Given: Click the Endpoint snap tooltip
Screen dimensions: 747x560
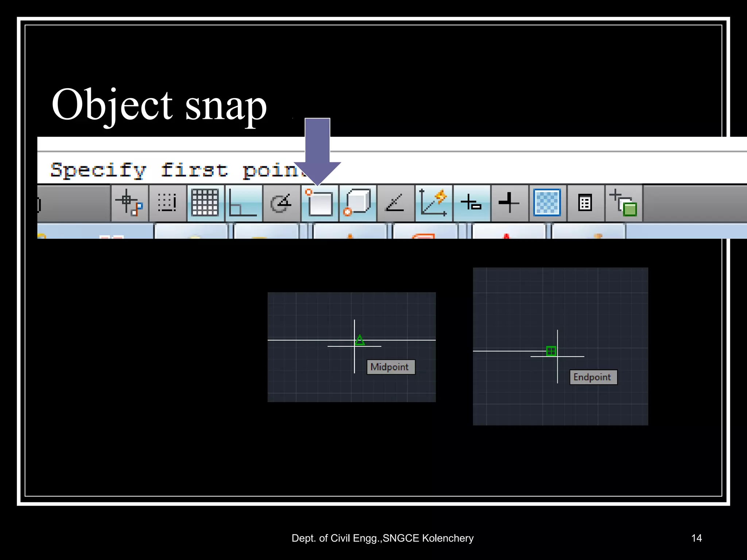Looking at the screenshot, I should coord(593,377).
